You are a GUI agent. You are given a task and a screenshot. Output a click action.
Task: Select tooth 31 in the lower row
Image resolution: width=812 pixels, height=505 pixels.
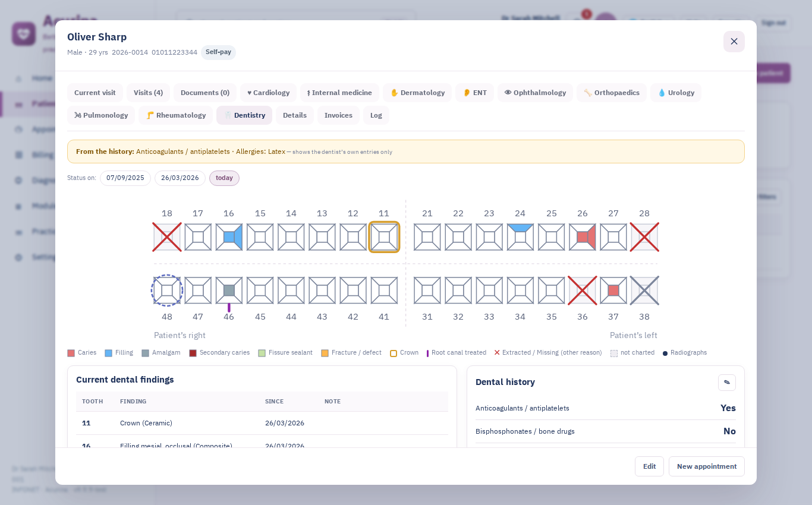(427, 291)
